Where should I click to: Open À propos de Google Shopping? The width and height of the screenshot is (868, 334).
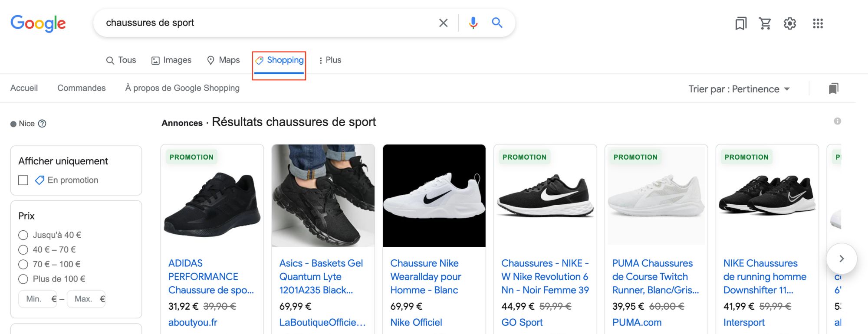coord(182,88)
